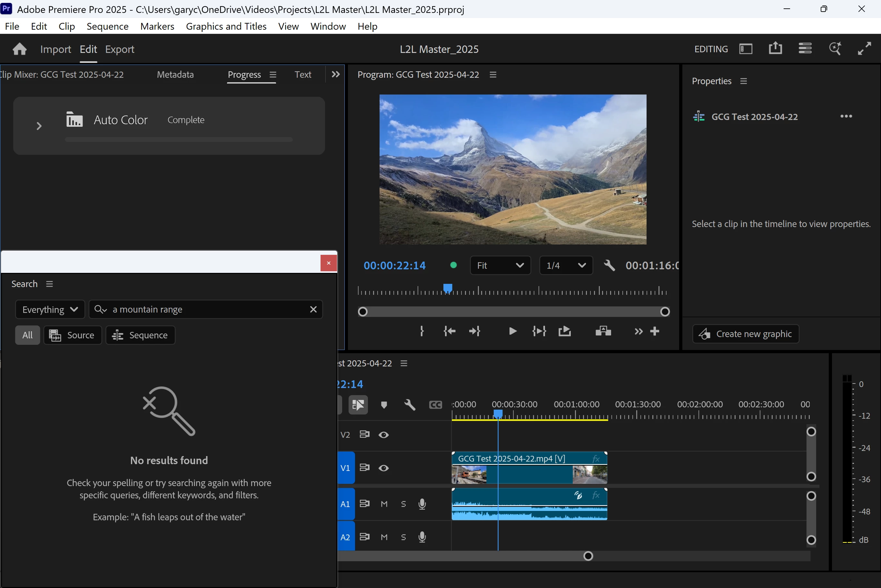Open the Quick Export share icon
The width and height of the screenshot is (881, 588).
pos(775,49)
